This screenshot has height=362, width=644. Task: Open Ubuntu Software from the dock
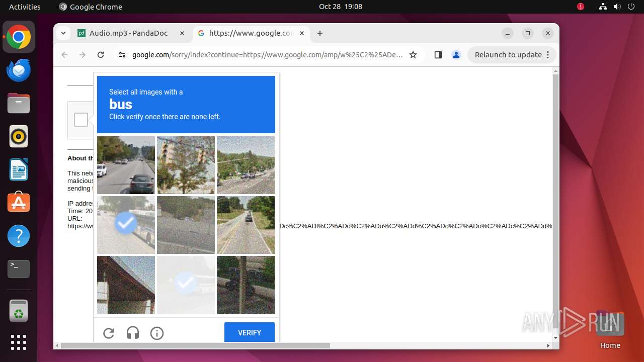[x=19, y=203]
